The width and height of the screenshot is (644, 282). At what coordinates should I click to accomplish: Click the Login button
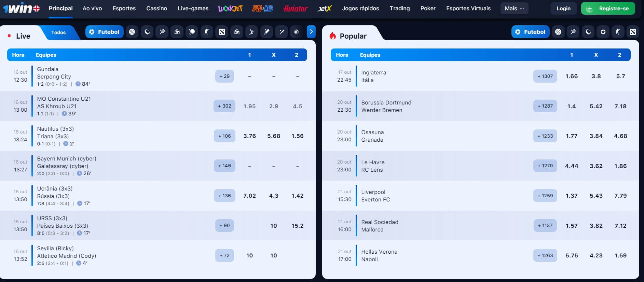(563, 8)
